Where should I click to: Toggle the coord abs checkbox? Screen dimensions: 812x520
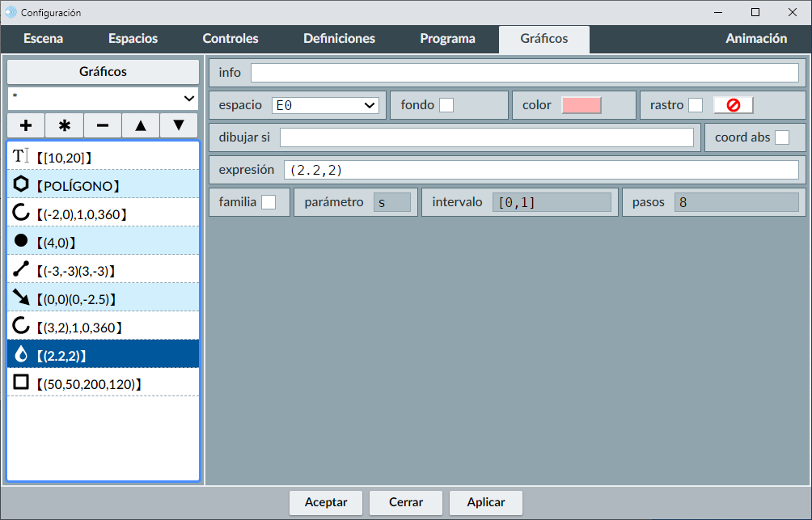click(782, 137)
